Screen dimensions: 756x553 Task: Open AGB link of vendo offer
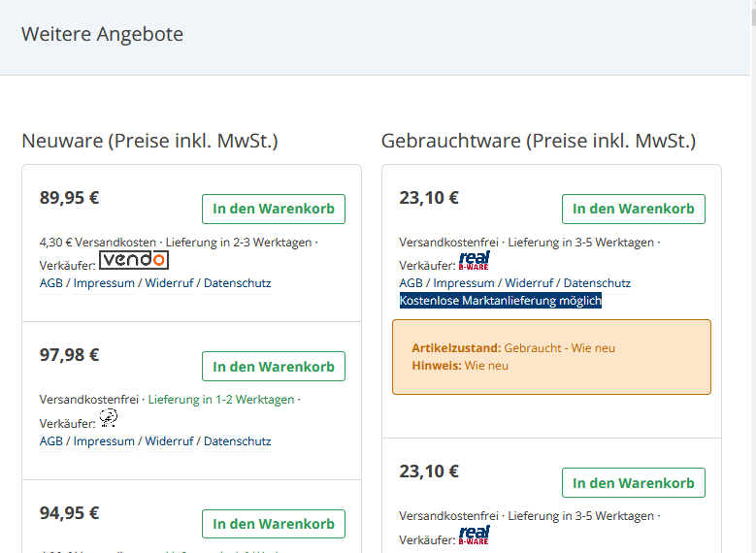point(50,283)
